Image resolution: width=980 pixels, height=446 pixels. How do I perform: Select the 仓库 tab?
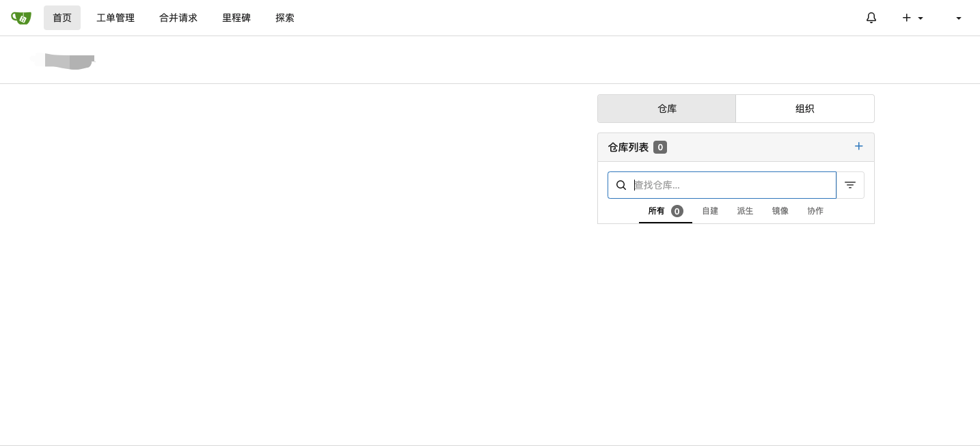[x=667, y=108]
